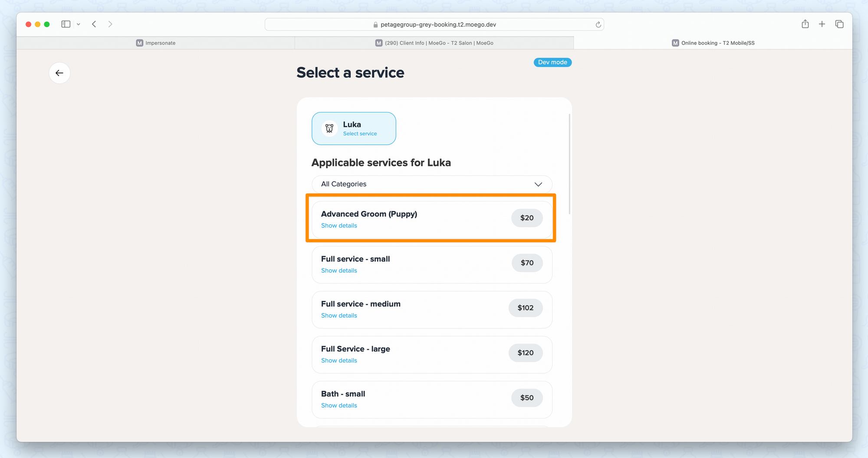Add a new tab with the plus icon

click(x=822, y=24)
